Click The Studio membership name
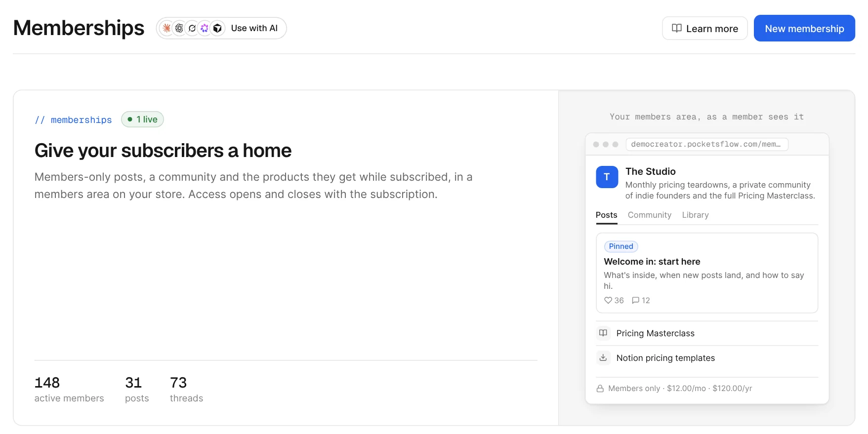868x434 pixels. point(651,171)
